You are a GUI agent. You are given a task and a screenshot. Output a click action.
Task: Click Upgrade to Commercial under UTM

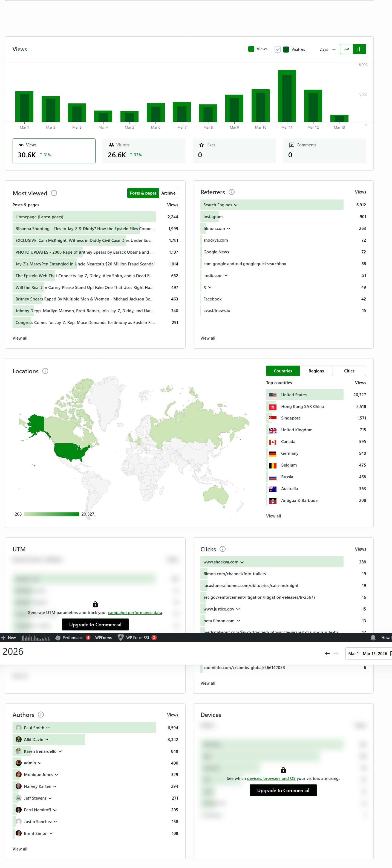[x=95, y=624]
